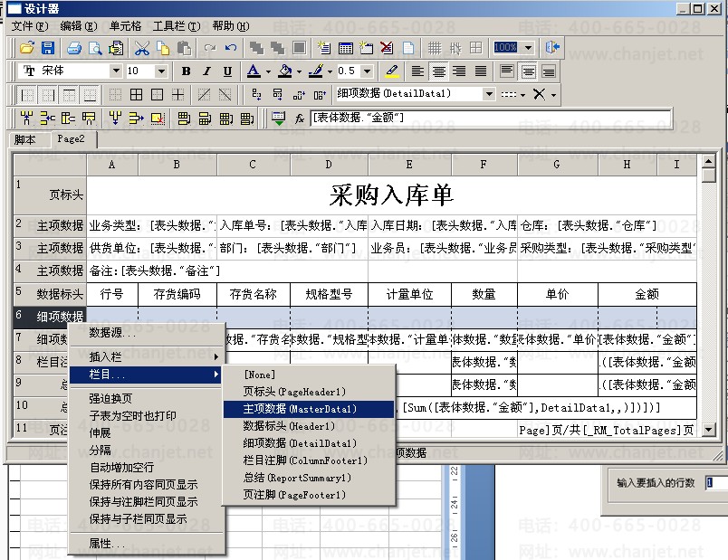Toggle Italic text formatting

206,71
